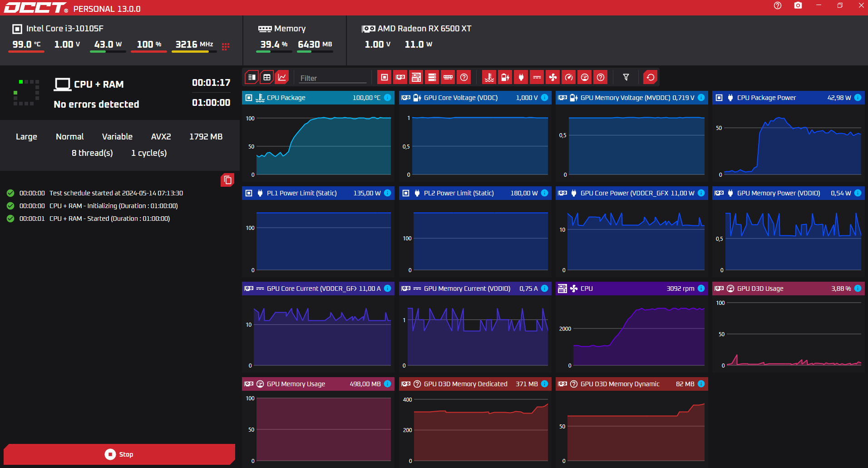Show info for GPU D3D Usage
Screen dimensions: 868x468
(858, 289)
